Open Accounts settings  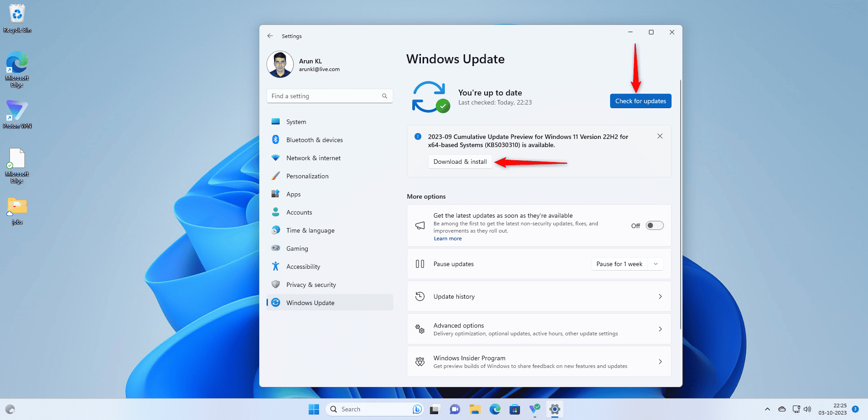329,212
